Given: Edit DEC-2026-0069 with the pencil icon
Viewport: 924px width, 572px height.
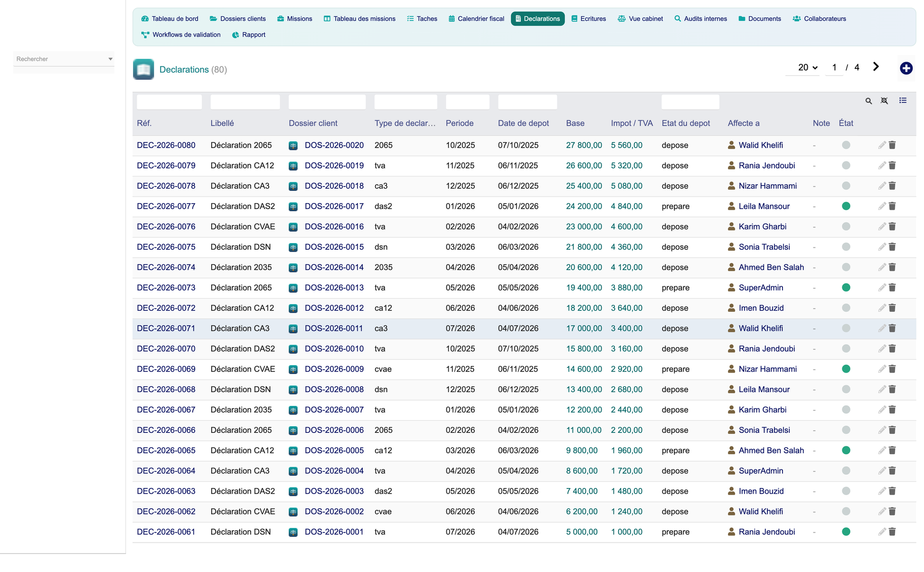Looking at the screenshot, I should click(882, 369).
